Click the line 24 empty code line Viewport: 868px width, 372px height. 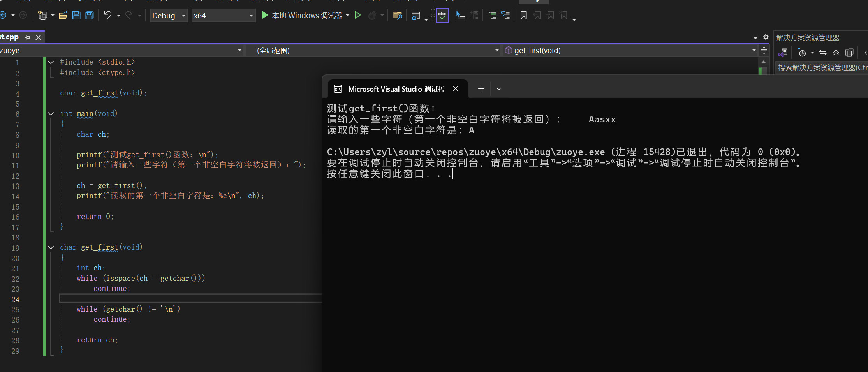191,299
